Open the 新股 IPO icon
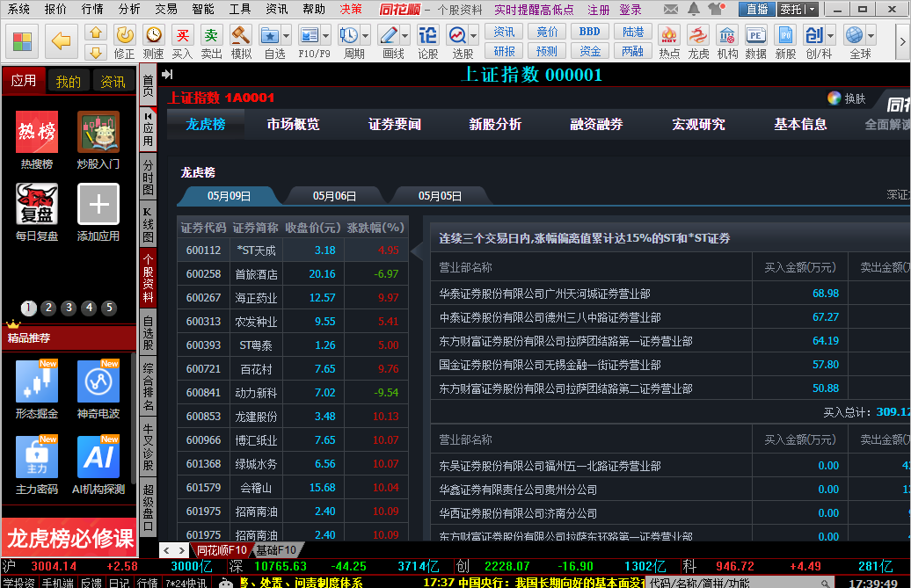 [x=785, y=42]
